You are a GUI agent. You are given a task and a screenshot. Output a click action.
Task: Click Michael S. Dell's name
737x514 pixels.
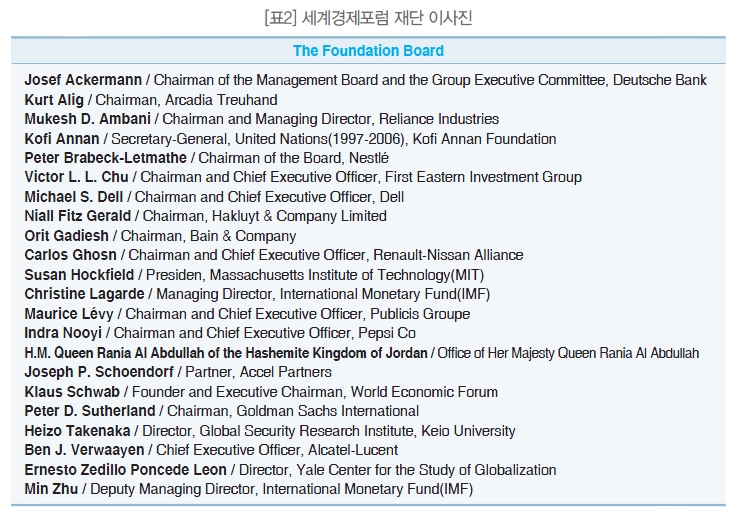pos(74,197)
